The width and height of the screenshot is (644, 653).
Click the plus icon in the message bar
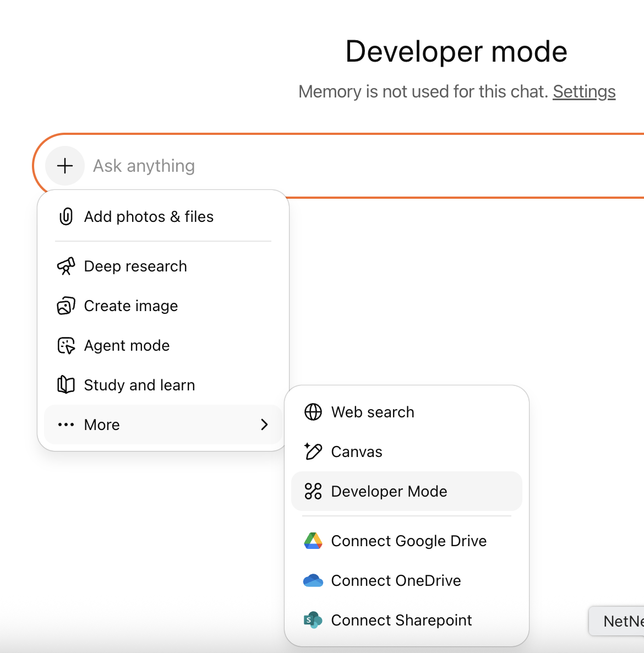(64, 166)
